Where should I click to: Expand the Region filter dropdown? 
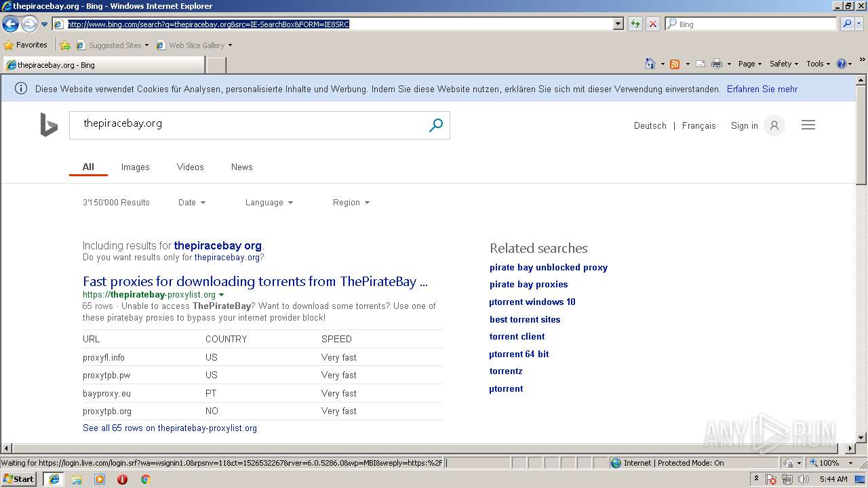point(351,202)
